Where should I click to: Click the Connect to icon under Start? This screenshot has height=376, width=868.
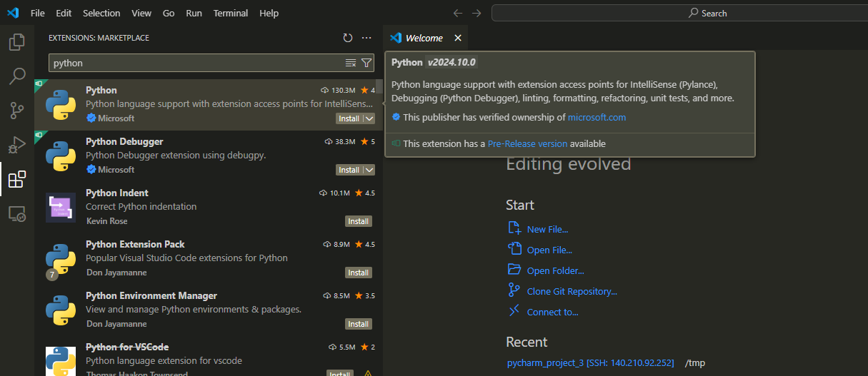tap(514, 311)
